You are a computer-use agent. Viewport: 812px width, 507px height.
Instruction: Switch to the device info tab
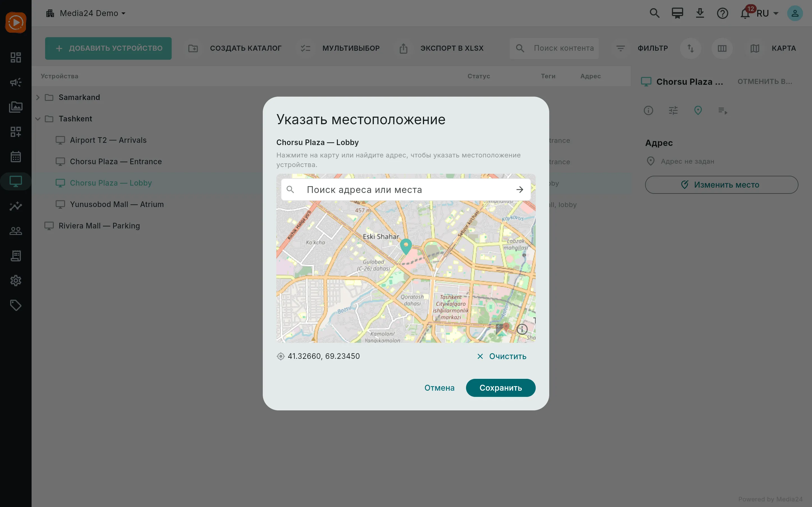tap(648, 110)
